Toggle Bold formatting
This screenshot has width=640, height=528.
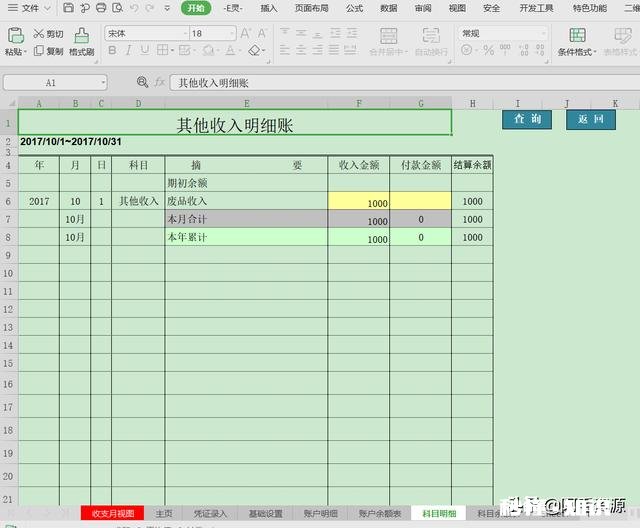112,50
